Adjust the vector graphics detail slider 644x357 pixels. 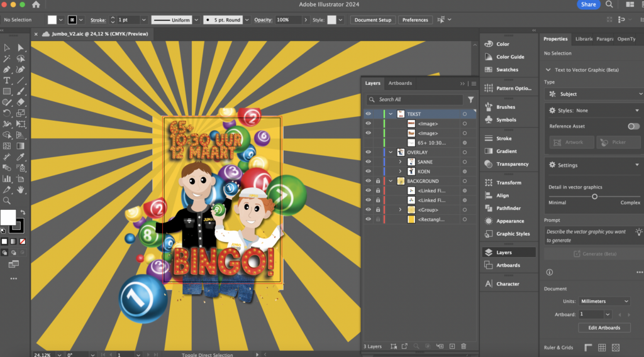[x=594, y=197]
